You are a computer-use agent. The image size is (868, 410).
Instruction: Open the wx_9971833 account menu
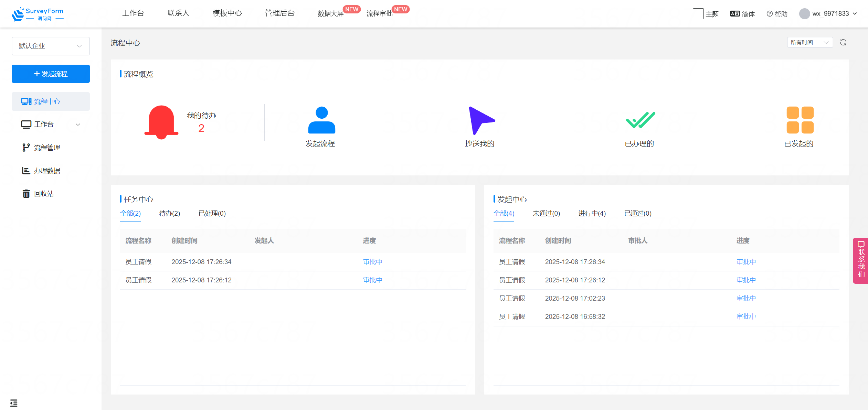tap(828, 14)
